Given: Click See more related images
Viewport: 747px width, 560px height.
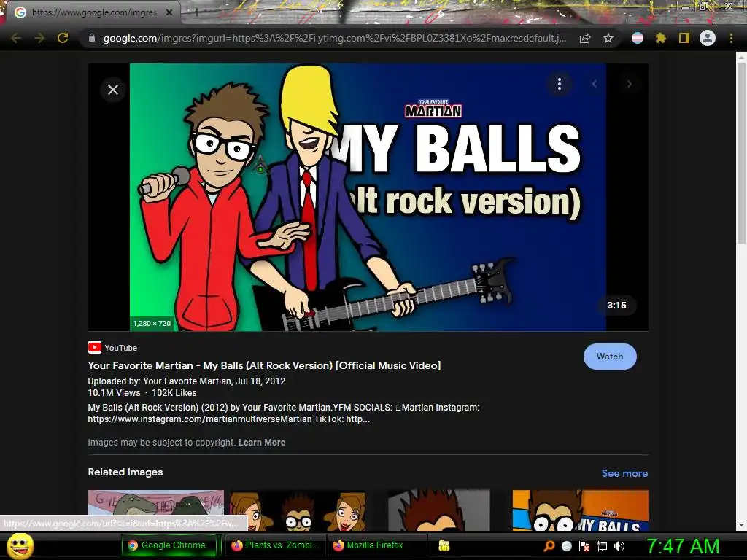Looking at the screenshot, I should coord(624,473).
